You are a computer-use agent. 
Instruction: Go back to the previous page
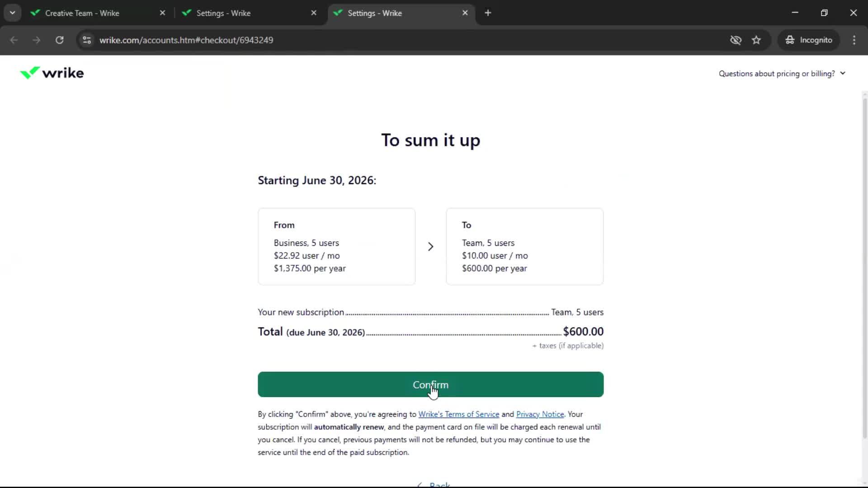coord(14,40)
